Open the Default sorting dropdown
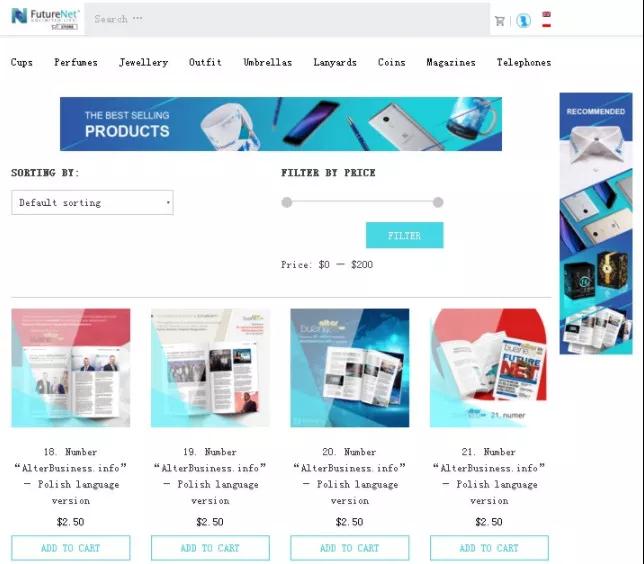644x564 pixels. coord(92,203)
